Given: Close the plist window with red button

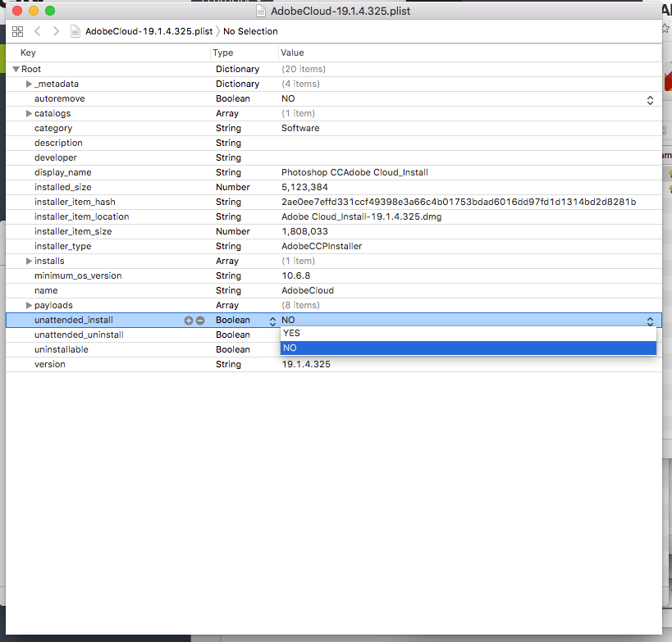Looking at the screenshot, I should pos(17,11).
